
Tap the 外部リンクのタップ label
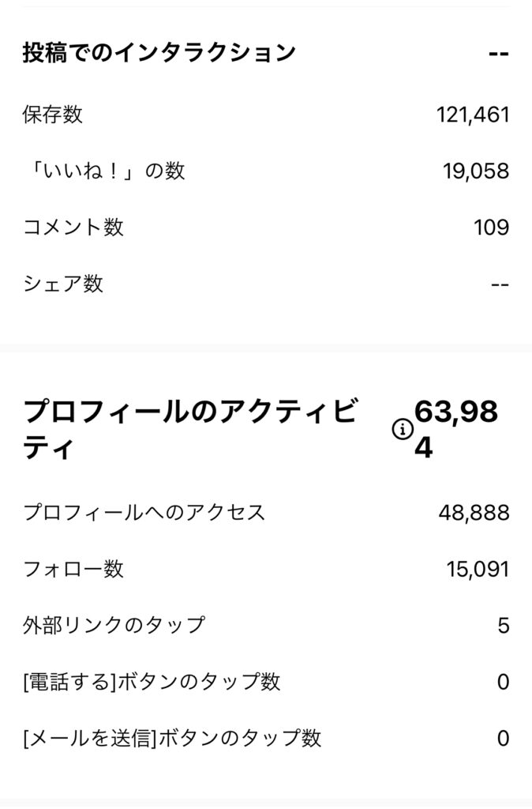[114, 626]
